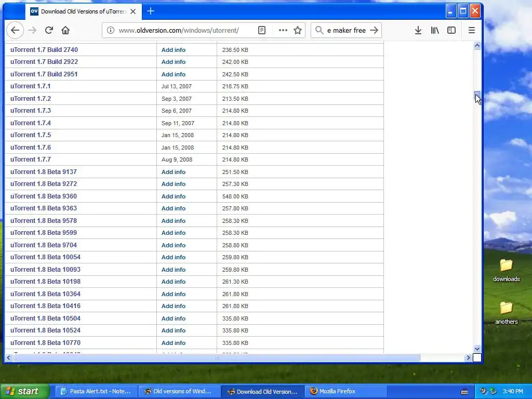Click the vertical scrollbar thumb

click(x=477, y=96)
